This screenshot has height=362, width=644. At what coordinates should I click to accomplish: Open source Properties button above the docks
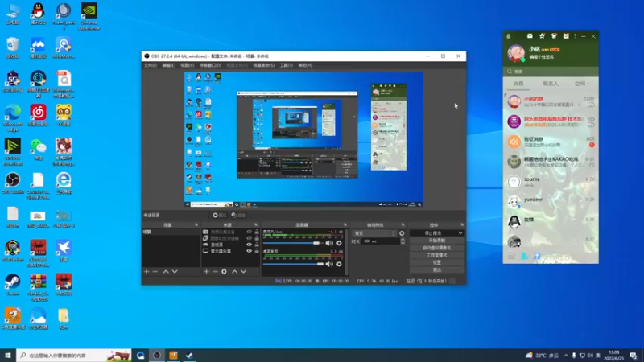point(220,215)
